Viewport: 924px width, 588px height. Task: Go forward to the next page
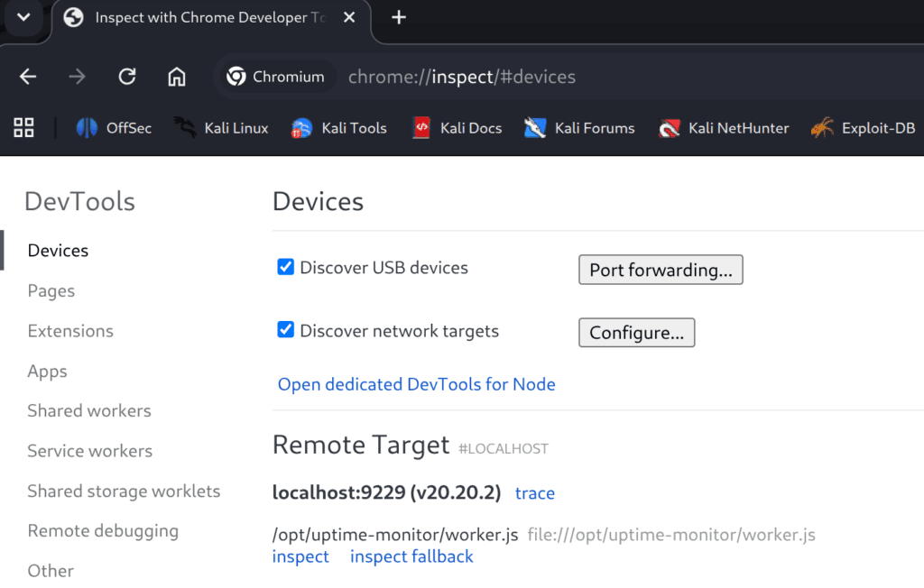78,77
